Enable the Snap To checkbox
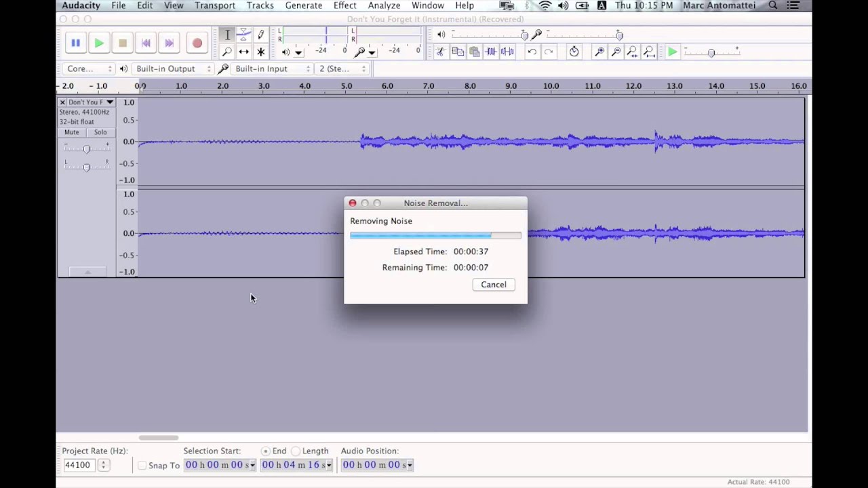868x488 pixels. [x=142, y=465]
